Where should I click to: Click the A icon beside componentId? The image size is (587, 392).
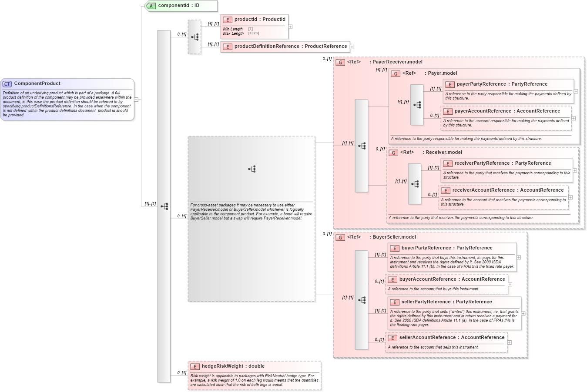[x=150, y=6]
